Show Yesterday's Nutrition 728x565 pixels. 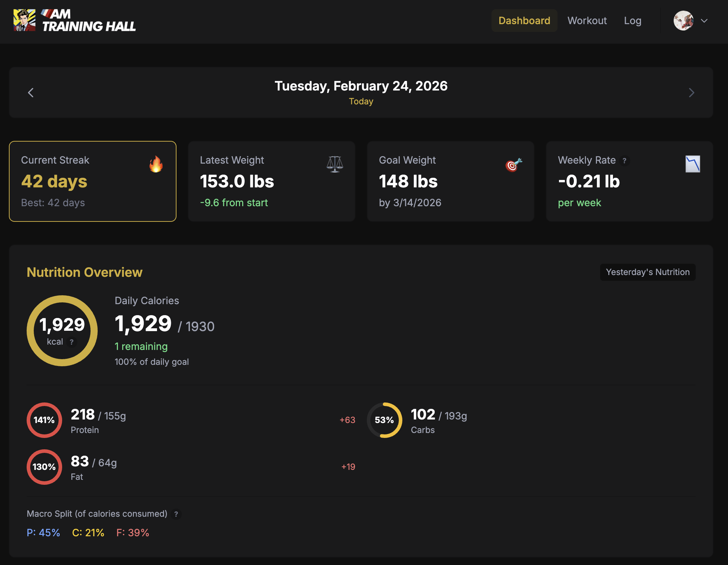tap(647, 272)
